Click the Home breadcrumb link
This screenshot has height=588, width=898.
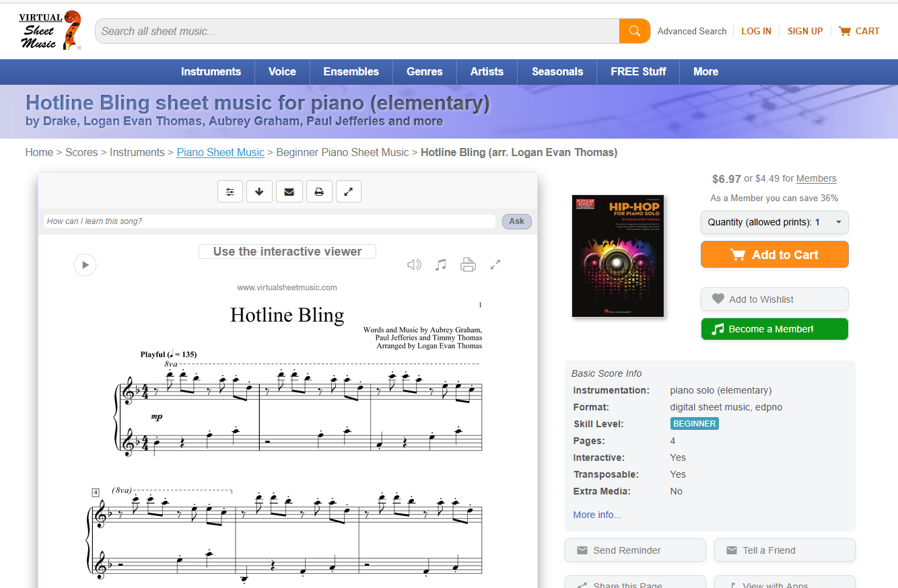pyautogui.click(x=39, y=152)
